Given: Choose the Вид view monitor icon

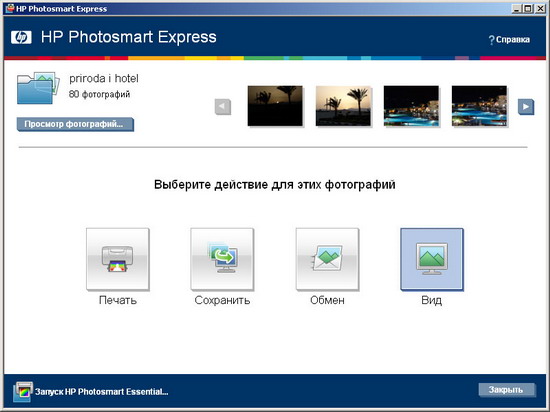Looking at the screenshot, I should [x=432, y=259].
